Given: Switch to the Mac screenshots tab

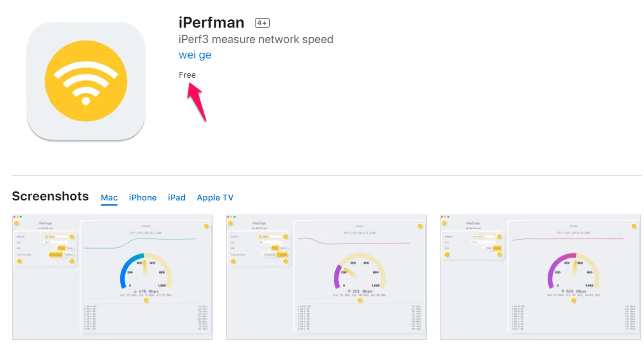Looking at the screenshot, I should point(109,198).
